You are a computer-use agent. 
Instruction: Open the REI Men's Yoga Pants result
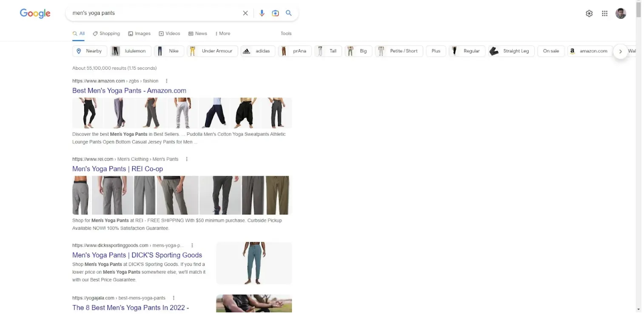coord(117,169)
